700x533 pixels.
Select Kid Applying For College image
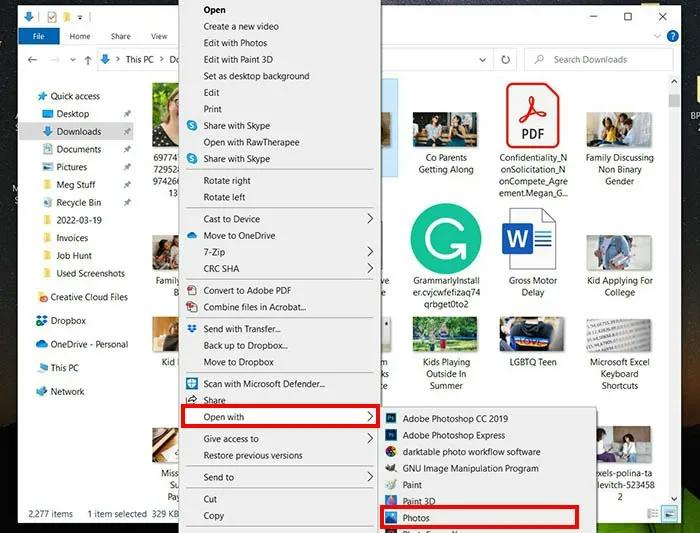619,253
